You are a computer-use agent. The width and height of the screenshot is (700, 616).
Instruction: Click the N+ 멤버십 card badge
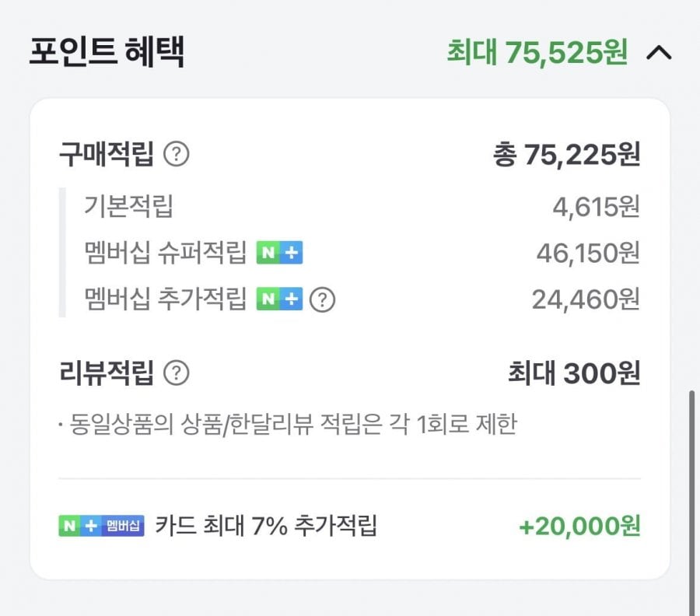click(x=101, y=526)
